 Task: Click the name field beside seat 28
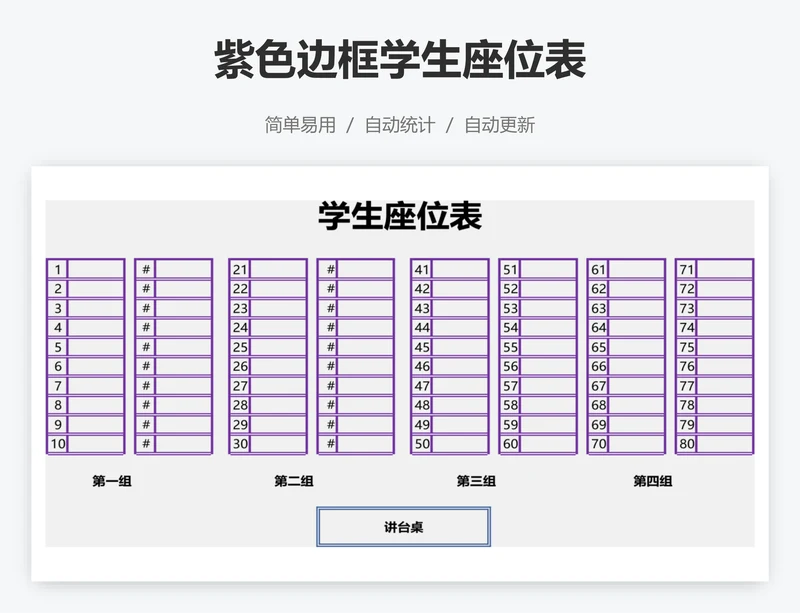click(x=278, y=405)
